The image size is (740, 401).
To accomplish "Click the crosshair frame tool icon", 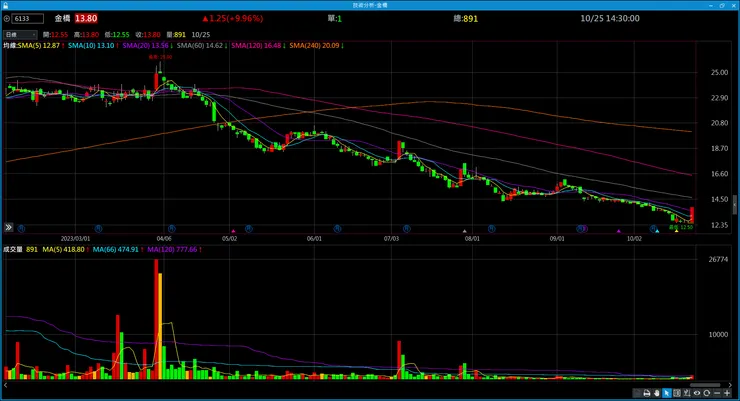I will tap(677, 393).
